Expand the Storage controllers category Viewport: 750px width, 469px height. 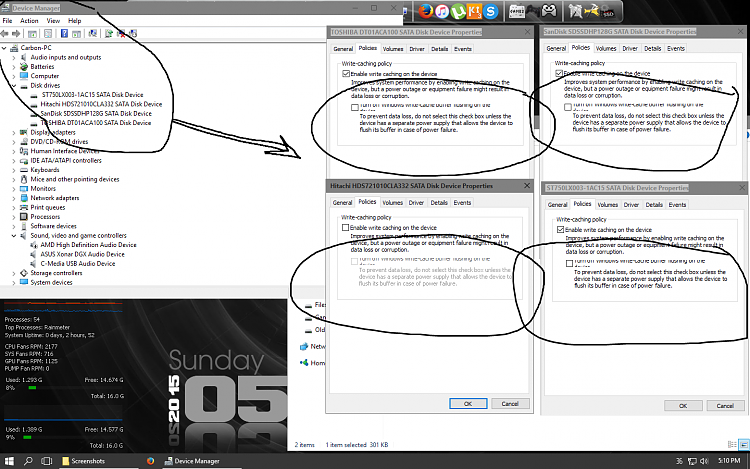[14, 273]
